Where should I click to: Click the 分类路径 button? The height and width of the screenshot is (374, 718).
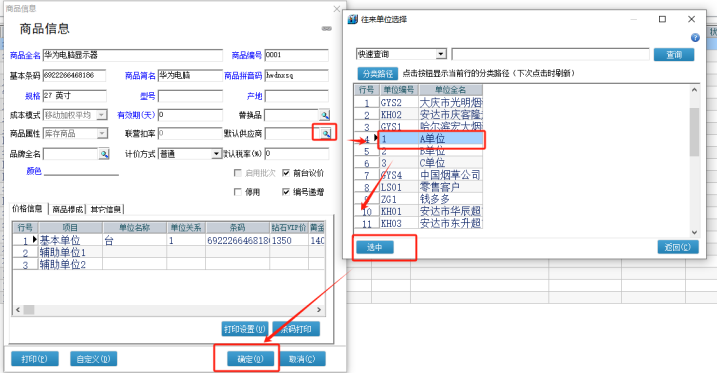pos(378,73)
